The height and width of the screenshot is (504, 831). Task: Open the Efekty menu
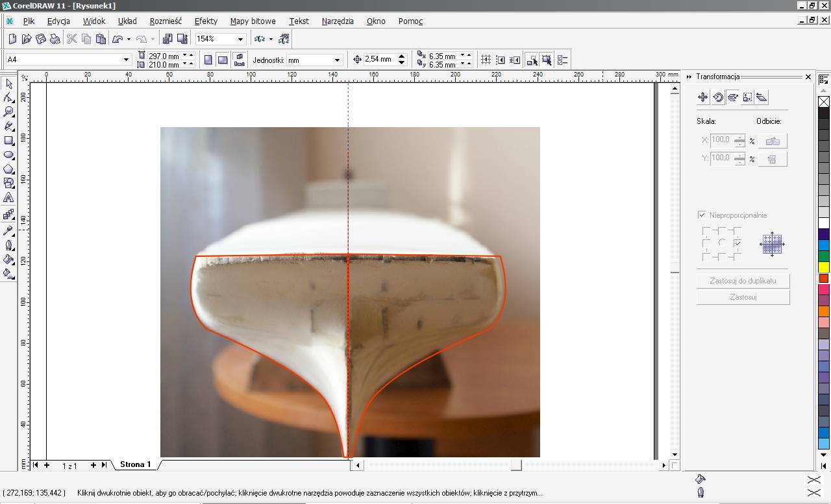click(206, 21)
